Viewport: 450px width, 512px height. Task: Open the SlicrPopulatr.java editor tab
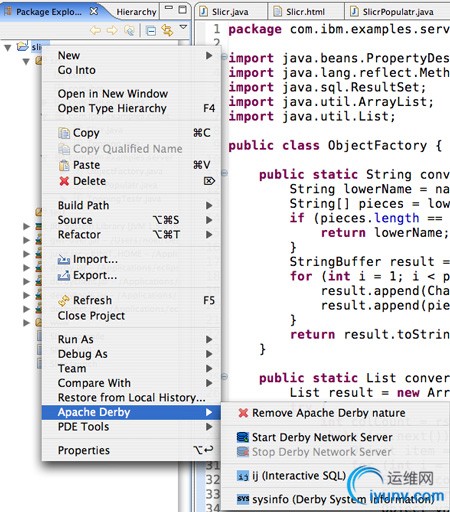[398, 12]
